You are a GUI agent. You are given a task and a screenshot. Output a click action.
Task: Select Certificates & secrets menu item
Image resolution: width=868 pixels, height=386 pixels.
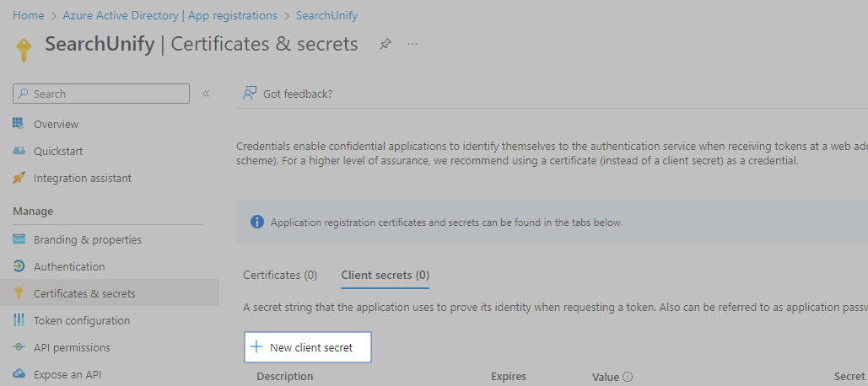tap(84, 293)
